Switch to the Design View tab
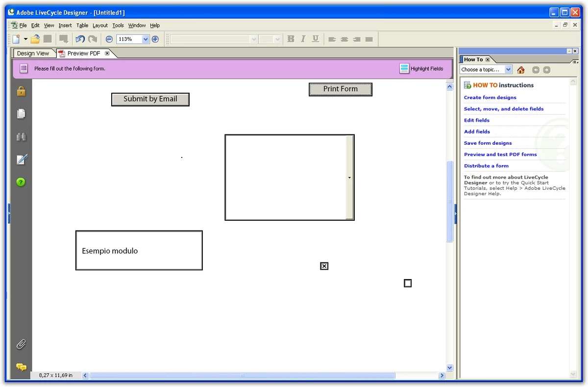This screenshot has width=588, height=387. click(x=33, y=53)
